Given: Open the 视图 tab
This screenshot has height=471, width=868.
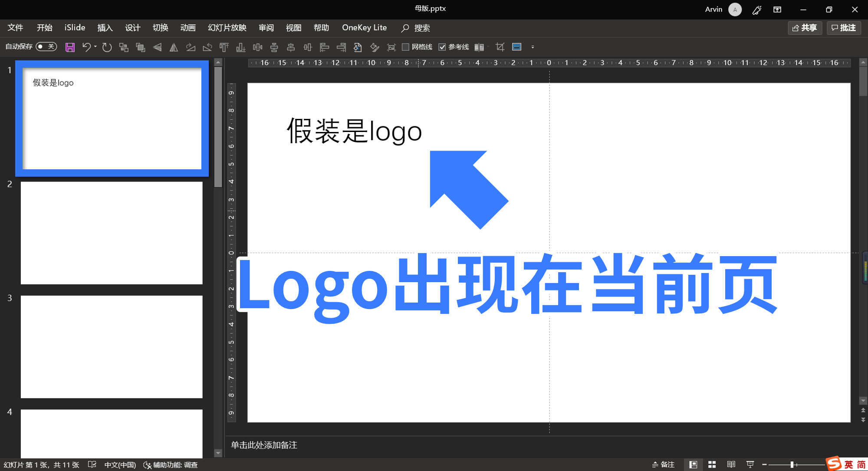Looking at the screenshot, I should [293, 28].
